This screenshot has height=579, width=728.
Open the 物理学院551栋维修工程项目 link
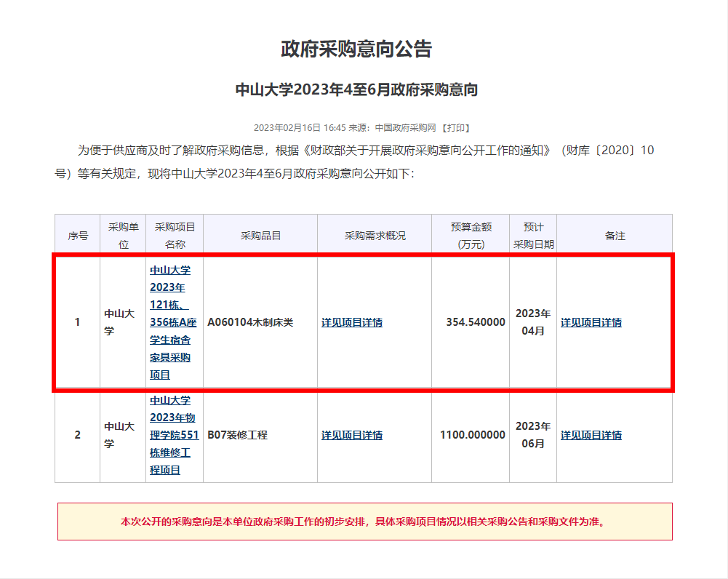pos(174,435)
